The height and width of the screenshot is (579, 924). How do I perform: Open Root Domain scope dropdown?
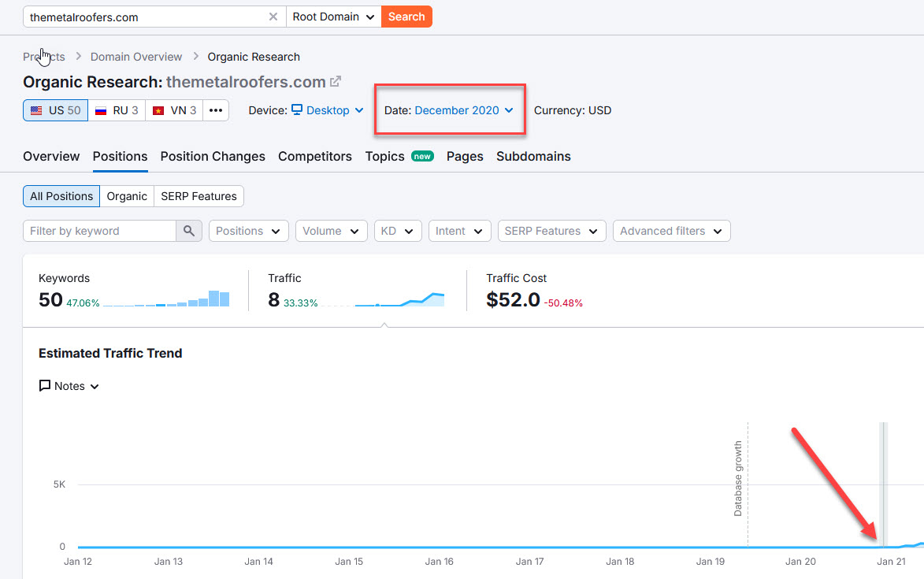coord(333,17)
